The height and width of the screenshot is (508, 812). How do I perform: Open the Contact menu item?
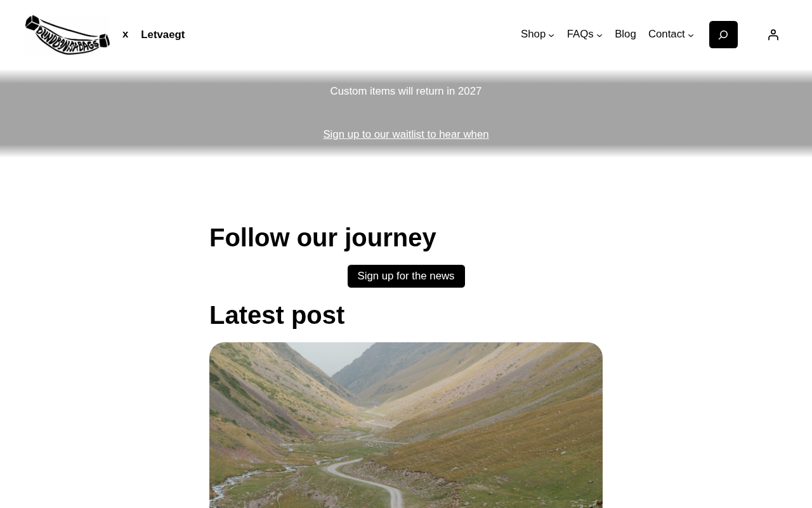(x=666, y=34)
